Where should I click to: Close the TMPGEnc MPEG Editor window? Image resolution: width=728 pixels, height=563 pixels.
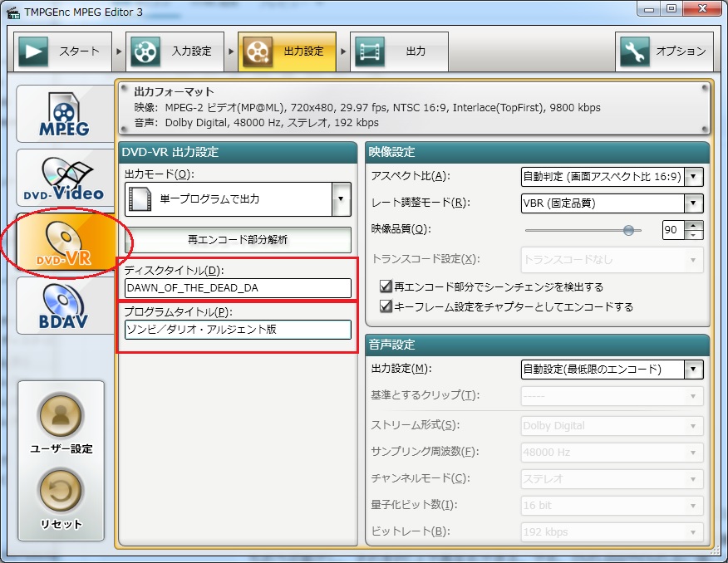click(x=702, y=9)
